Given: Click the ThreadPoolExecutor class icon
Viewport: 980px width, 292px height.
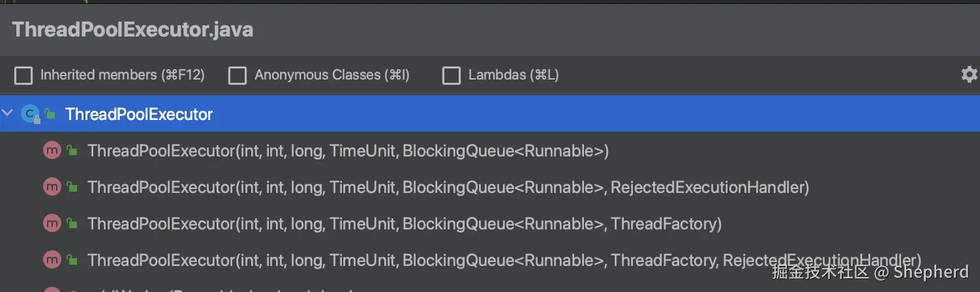Looking at the screenshot, I should 30,114.
